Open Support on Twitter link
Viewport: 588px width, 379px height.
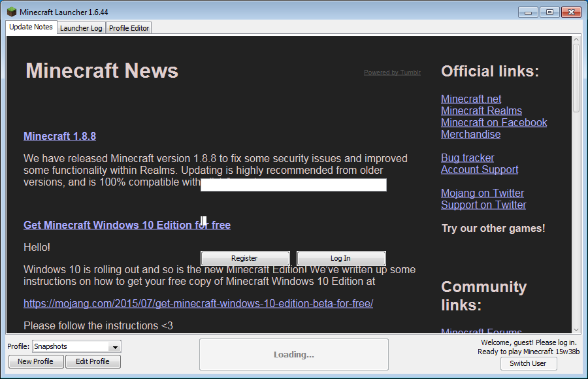pos(483,205)
